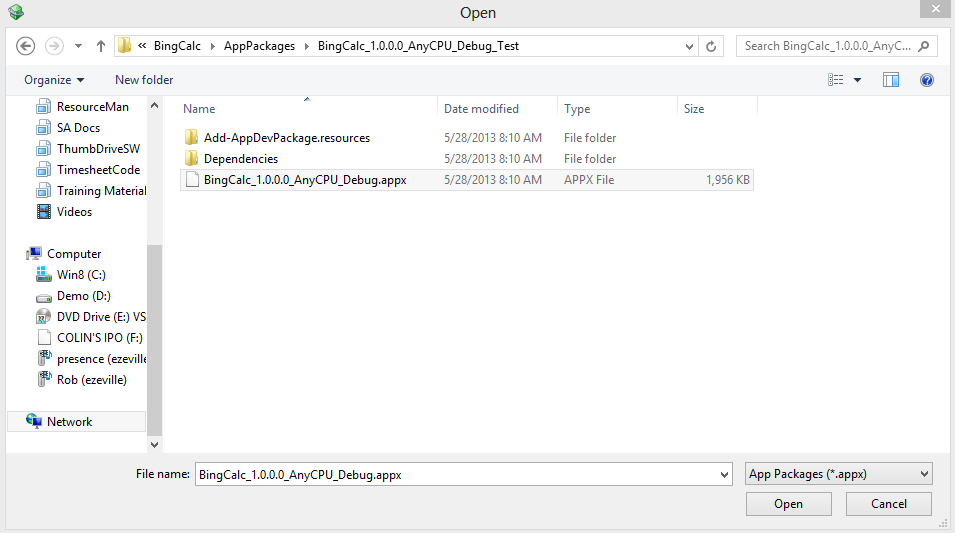The image size is (955, 533).
Task: Toggle the preview pane icon
Action: tap(891, 80)
